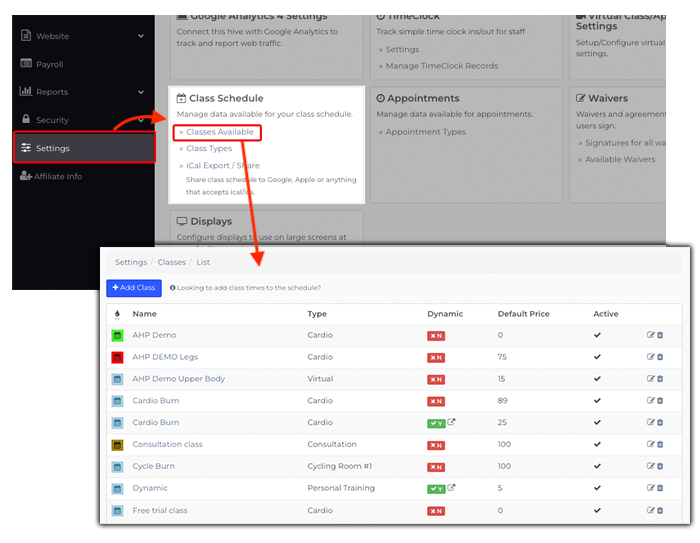Click the Classes breadcrumb
700x543 pixels.
point(172,262)
